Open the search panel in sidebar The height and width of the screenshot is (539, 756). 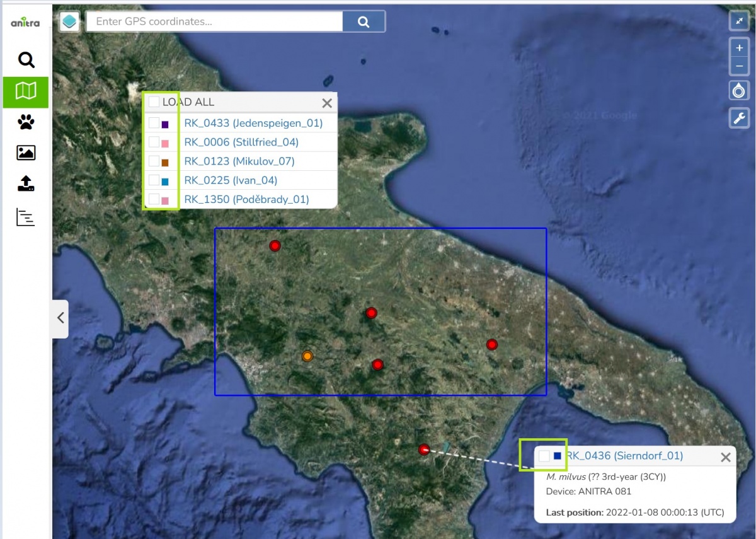25,60
